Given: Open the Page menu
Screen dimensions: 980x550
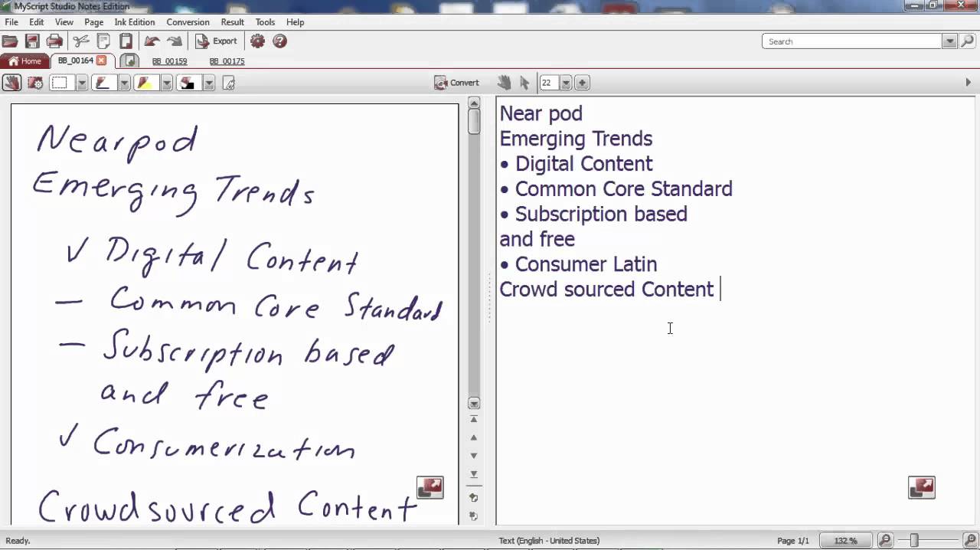Looking at the screenshot, I should click(x=94, y=22).
